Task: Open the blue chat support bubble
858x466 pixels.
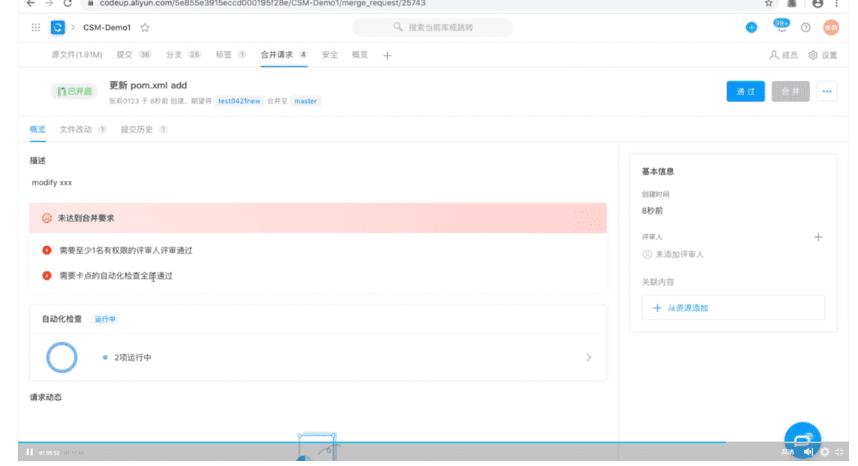Action: click(802, 439)
